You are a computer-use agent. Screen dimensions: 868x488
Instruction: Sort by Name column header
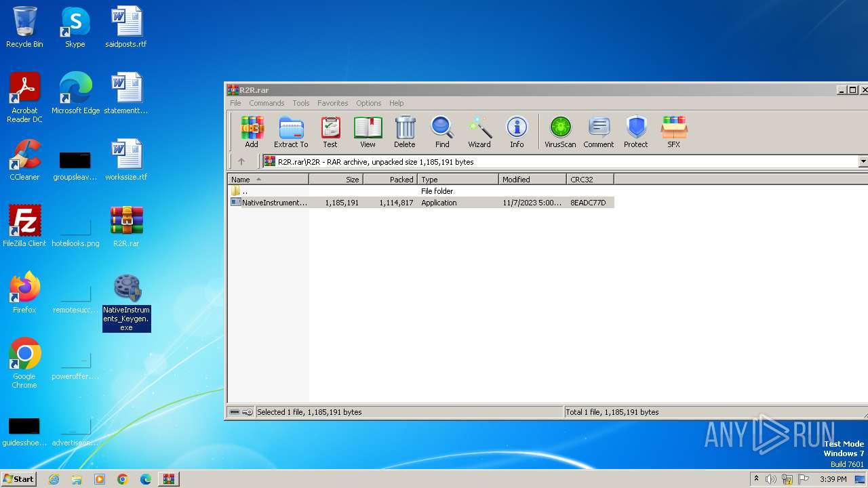tap(268, 180)
